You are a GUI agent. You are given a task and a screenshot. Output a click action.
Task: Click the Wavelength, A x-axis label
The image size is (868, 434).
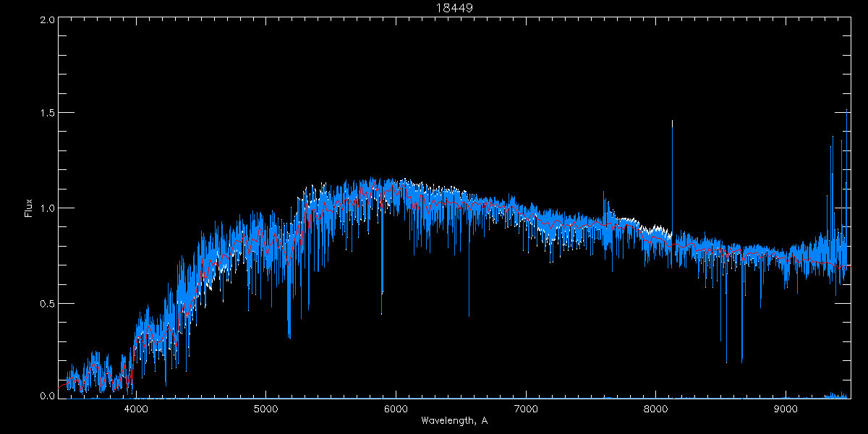(454, 420)
